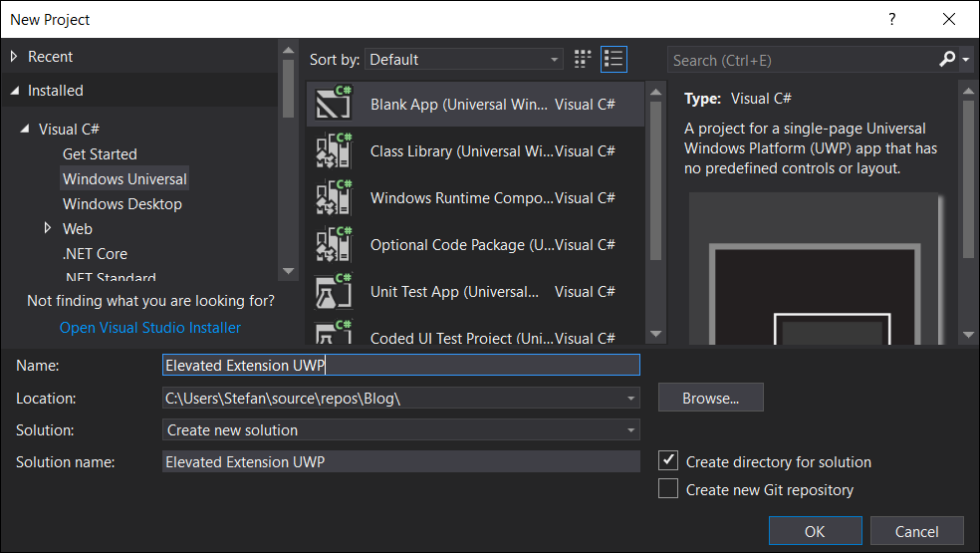980x553 pixels.
Task: Click the template list scroll up arrow
Action: 655,92
